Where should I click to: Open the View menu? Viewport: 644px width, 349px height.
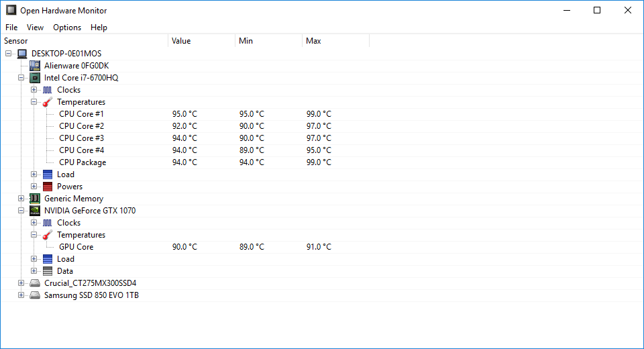point(35,28)
